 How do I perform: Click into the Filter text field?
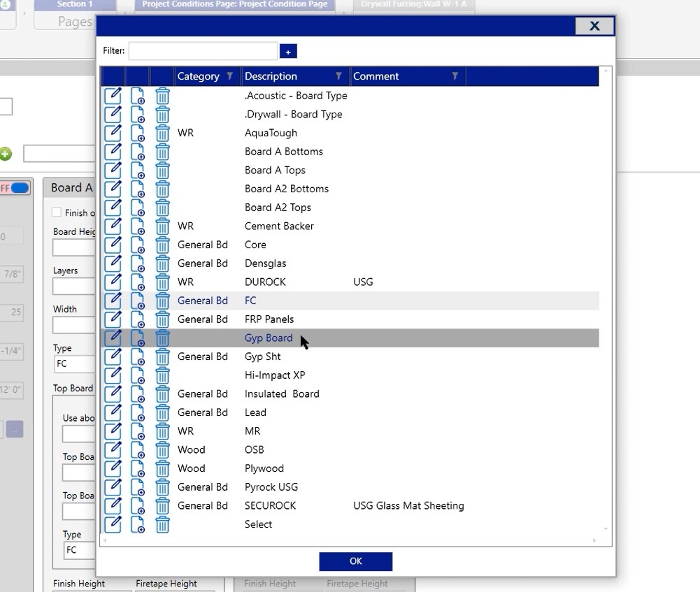click(203, 51)
